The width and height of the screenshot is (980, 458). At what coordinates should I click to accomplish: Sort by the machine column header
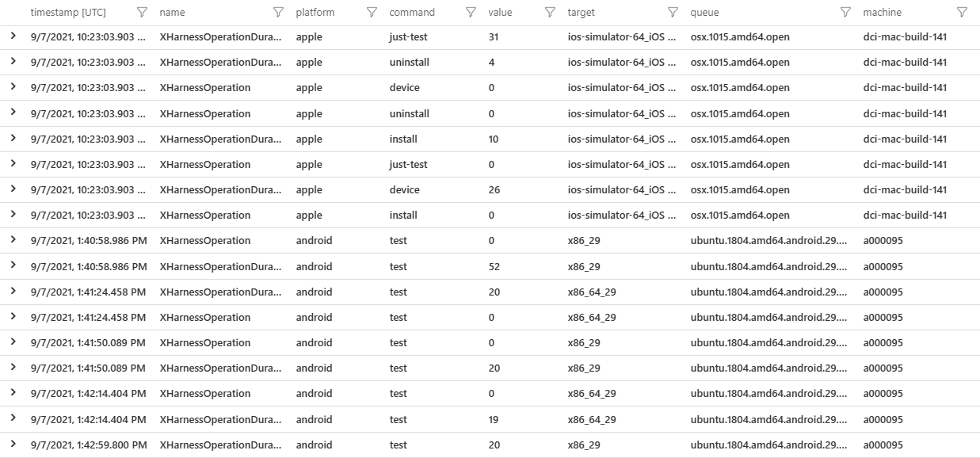tap(882, 13)
